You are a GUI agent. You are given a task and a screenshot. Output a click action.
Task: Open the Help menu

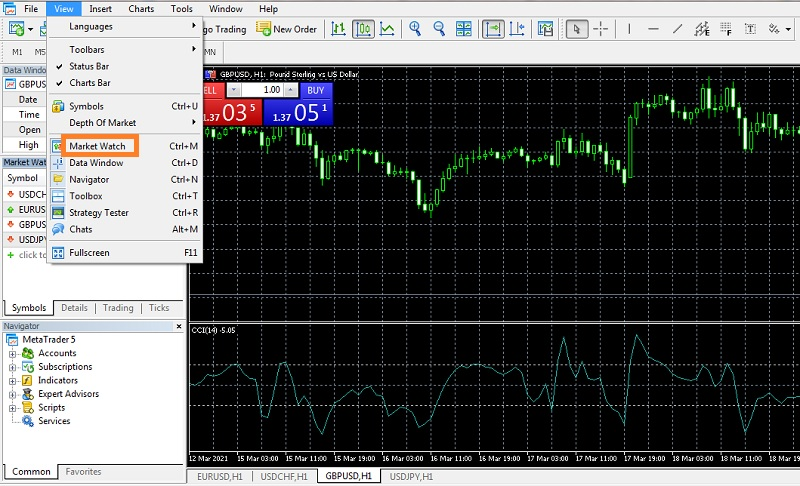[268, 9]
